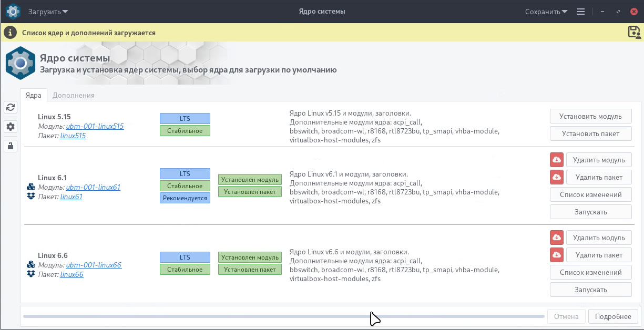Viewport: 644px width, 330px height.
Task: Open the linux515 package link
Action: coord(73,136)
